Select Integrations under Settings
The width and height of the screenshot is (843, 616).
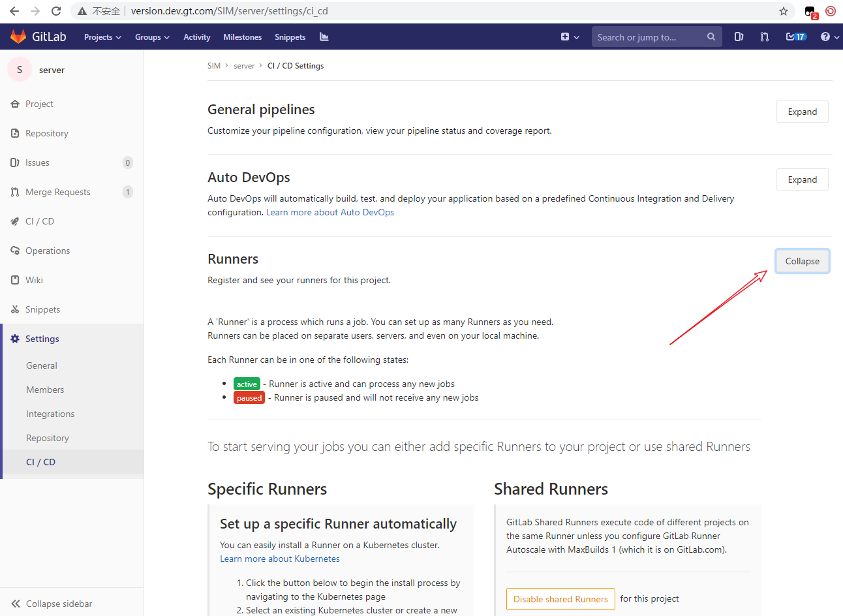click(50, 414)
